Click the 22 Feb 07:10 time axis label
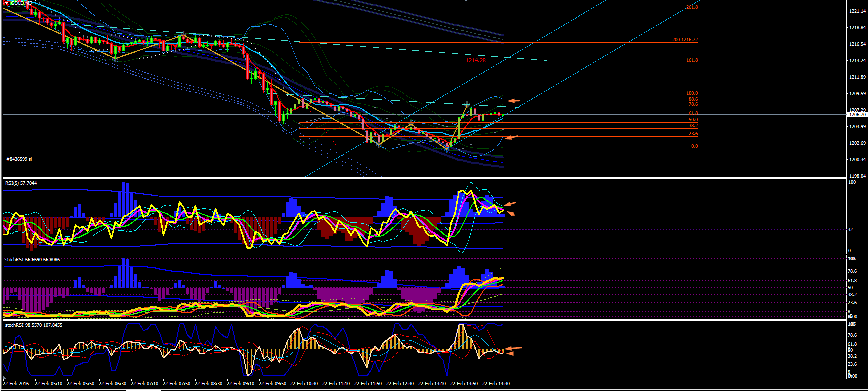 [145, 384]
